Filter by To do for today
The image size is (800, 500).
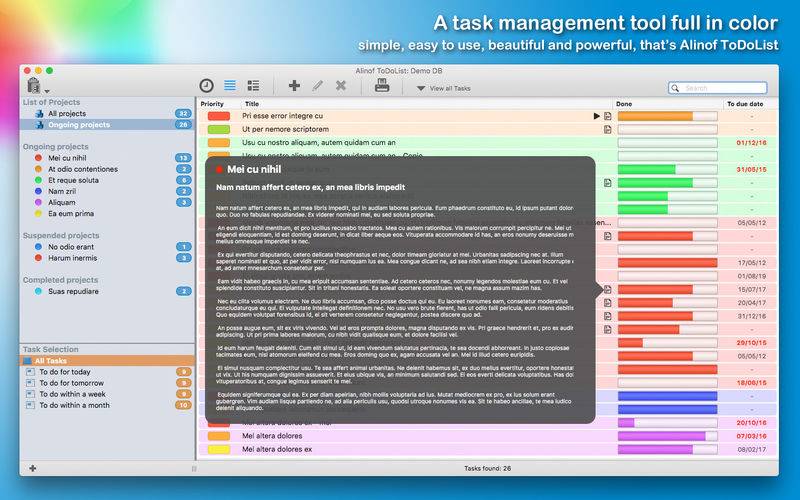tap(107, 372)
